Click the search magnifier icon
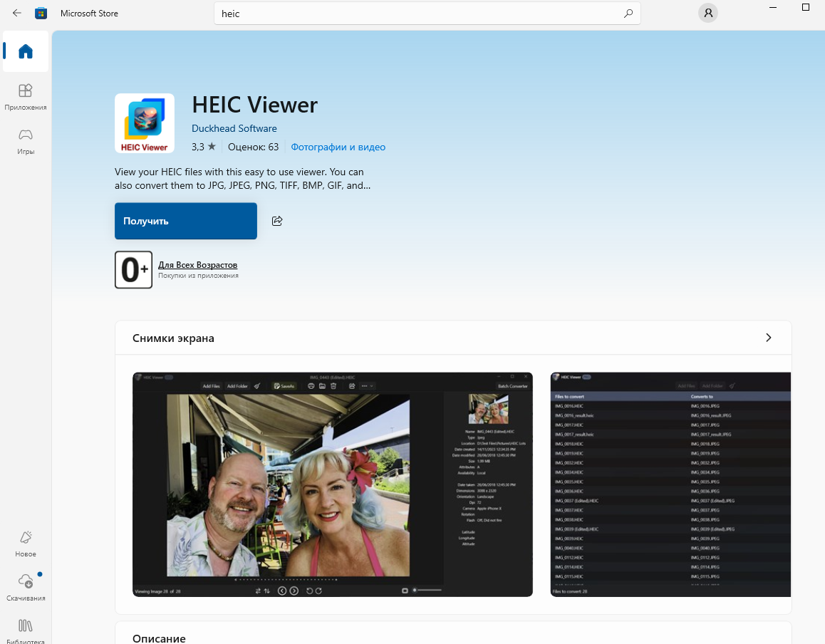This screenshot has height=644, width=825. (628, 14)
